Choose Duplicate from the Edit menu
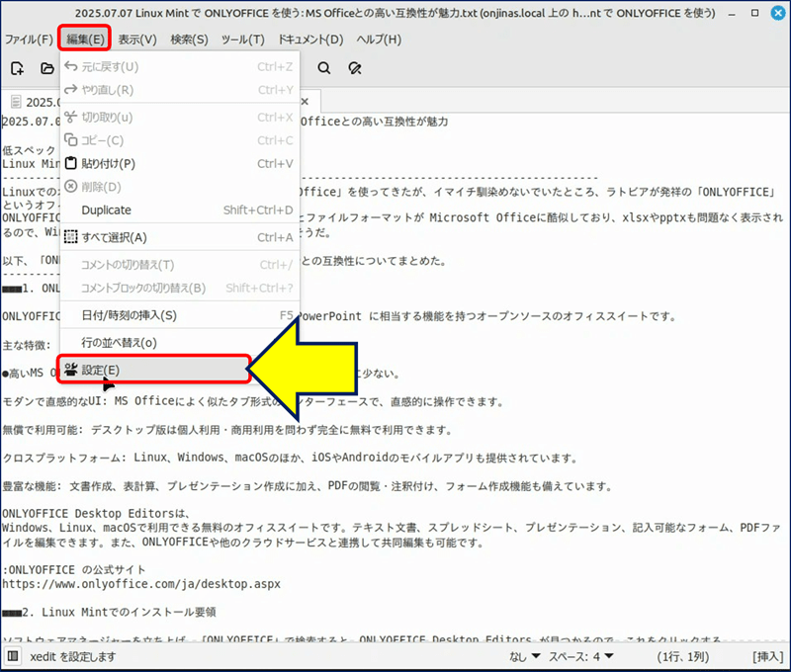The width and height of the screenshot is (791, 672). click(180, 210)
